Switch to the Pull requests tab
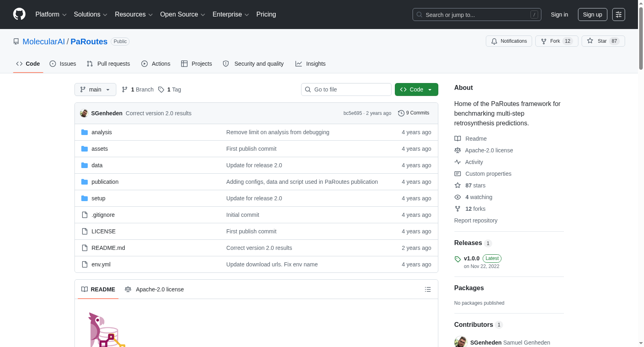 coord(108,64)
